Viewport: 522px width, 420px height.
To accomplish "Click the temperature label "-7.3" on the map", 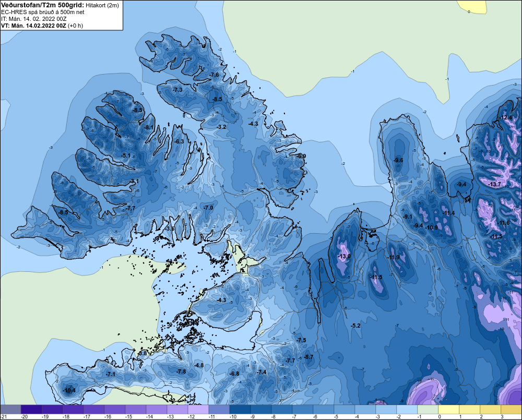I will coord(177,90).
